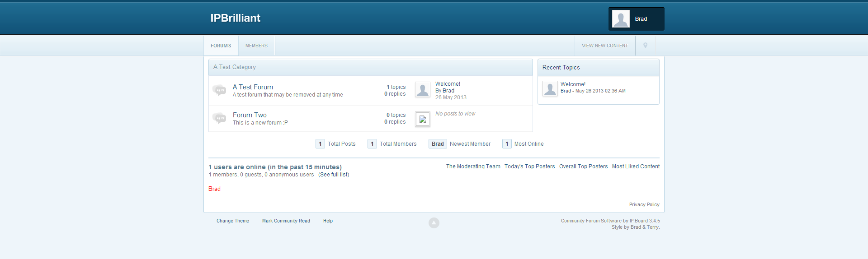Screen dimensions: 868x259
Task: Open the Brad user menu in header
Action: pos(641,19)
